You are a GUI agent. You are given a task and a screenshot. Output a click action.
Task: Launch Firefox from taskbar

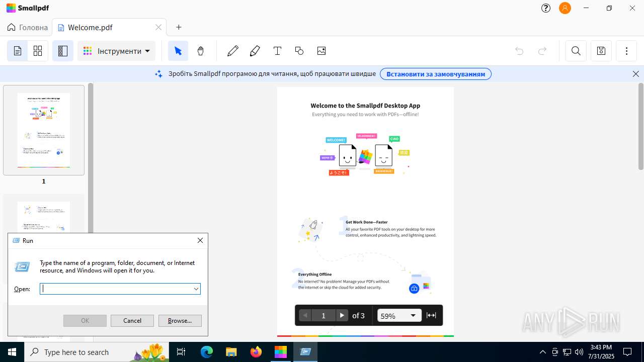256,352
